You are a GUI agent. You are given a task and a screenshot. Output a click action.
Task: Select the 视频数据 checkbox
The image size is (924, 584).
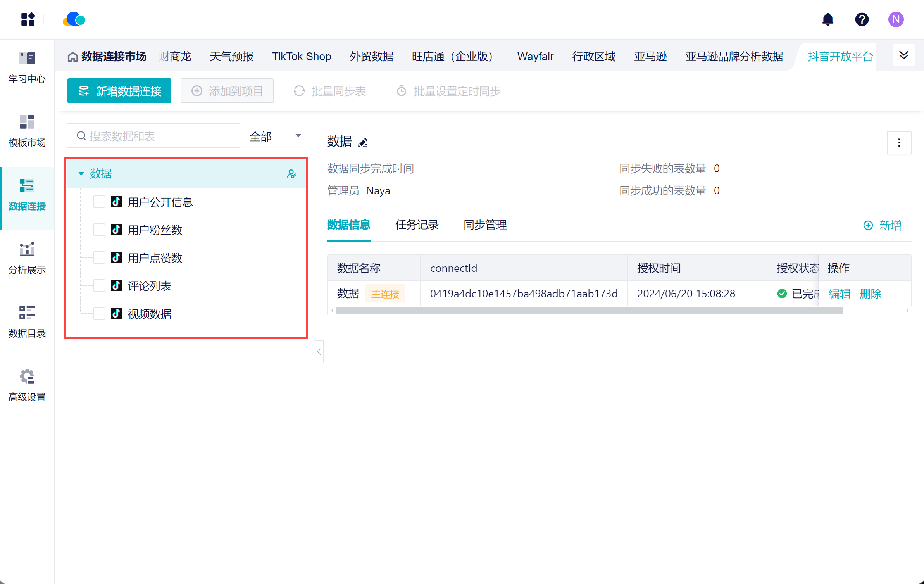99,313
